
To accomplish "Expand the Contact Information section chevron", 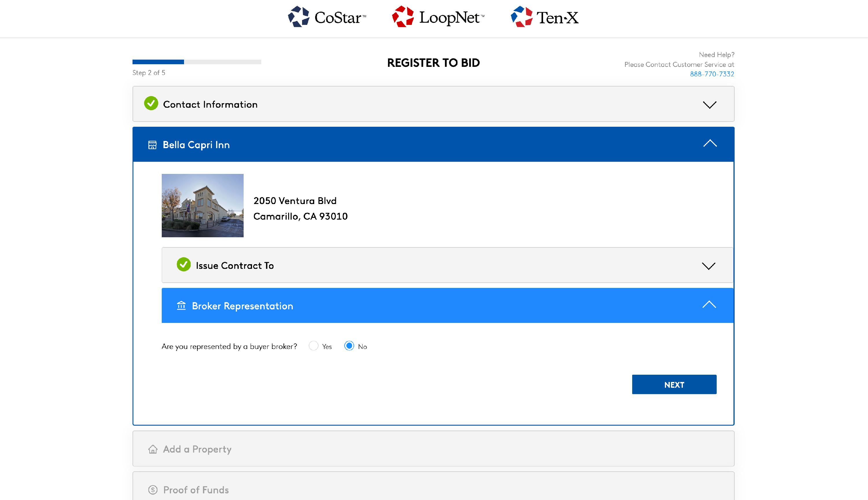I will [709, 105].
